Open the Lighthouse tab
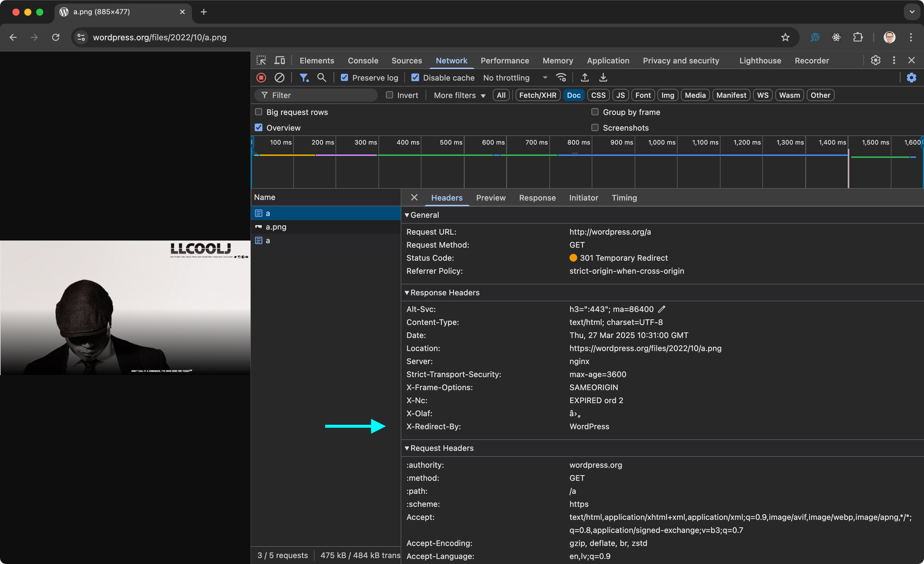The width and height of the screenshot is (924, 564). click(760, 60)
